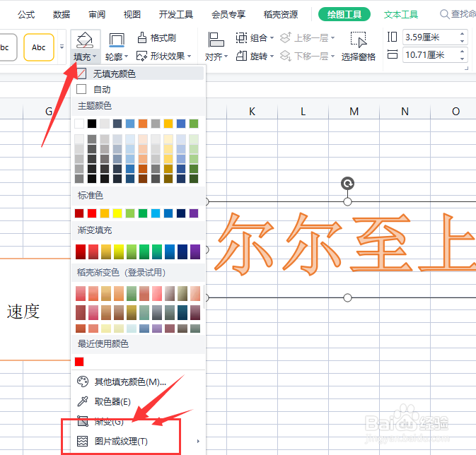Screen dimensions: 476x455
Task: Open the View (视图) tab
Action: [x=132, y=14]
